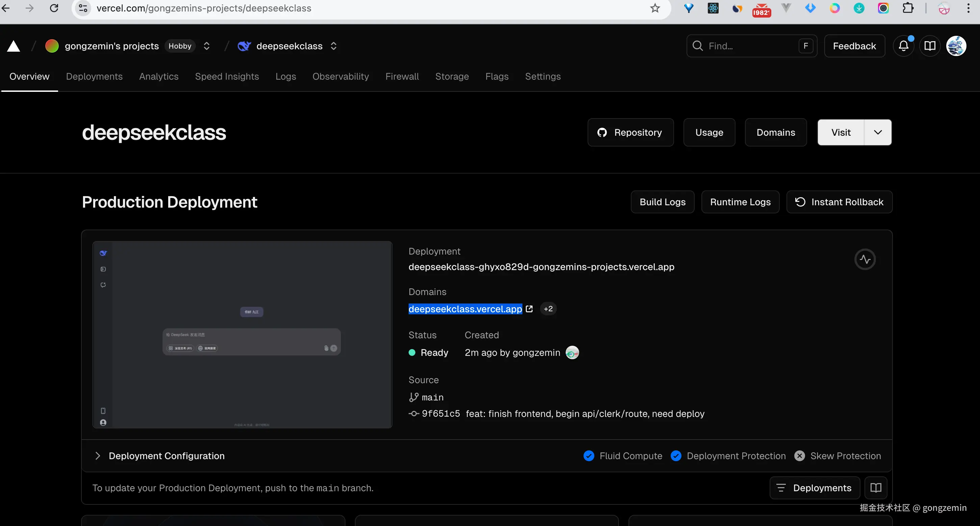Click the main branch link
Screen dimensions: 980x526
click(x=433, y=397)
